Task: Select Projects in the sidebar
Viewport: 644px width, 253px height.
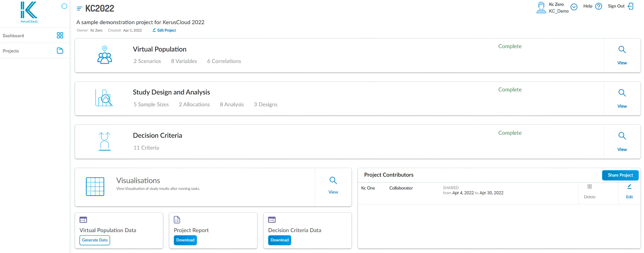Action: [11, 51]
